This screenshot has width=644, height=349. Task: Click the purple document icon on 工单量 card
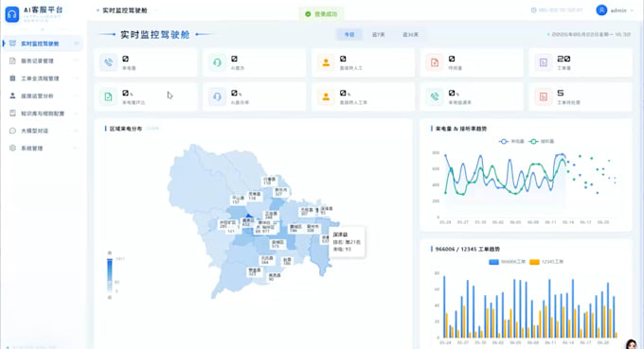point(544,62)
